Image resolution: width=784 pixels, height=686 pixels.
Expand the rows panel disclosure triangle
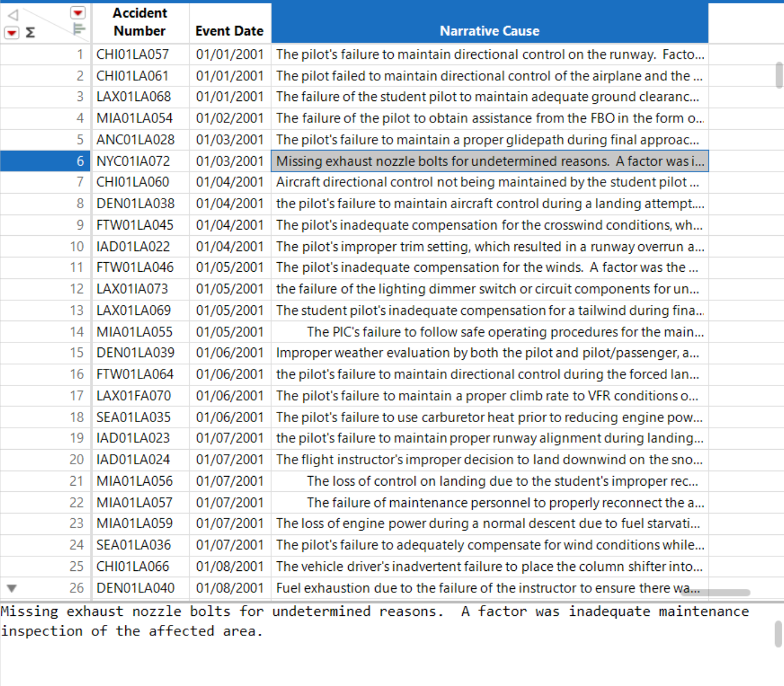tap(12, 32)
